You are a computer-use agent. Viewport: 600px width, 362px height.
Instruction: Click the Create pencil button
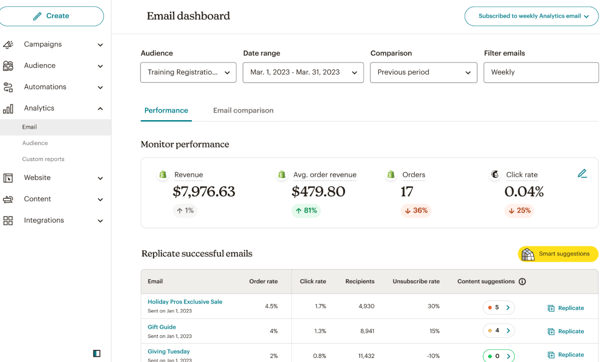click(51, 16)
